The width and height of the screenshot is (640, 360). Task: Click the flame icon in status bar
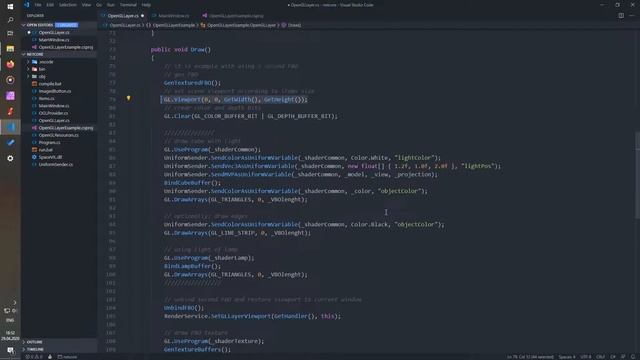point(50,357)
